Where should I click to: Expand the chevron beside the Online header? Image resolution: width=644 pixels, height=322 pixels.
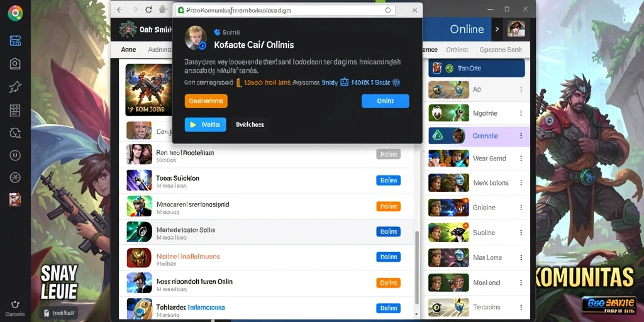pyautogui.click(x=497, y=29)
